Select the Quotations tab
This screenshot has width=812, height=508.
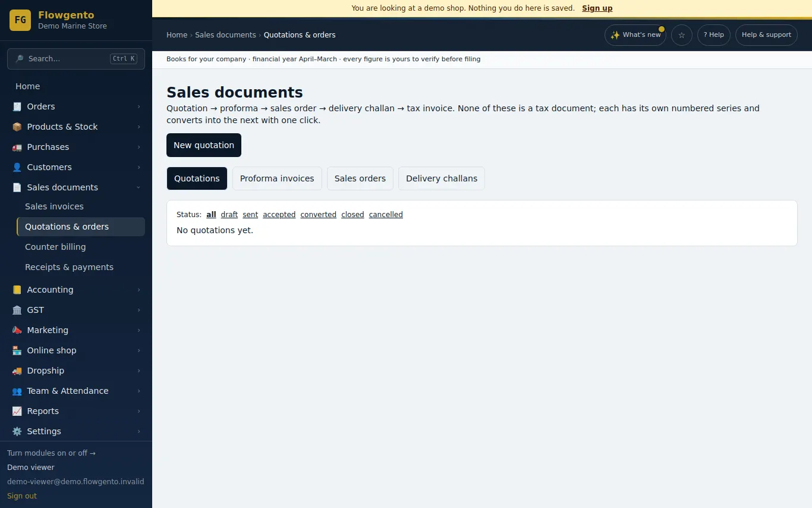197,178
